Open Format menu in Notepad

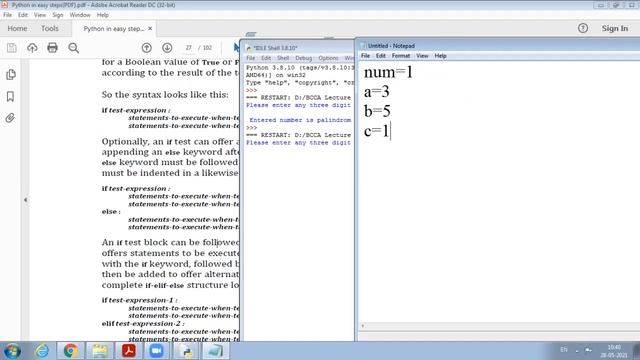401,56
